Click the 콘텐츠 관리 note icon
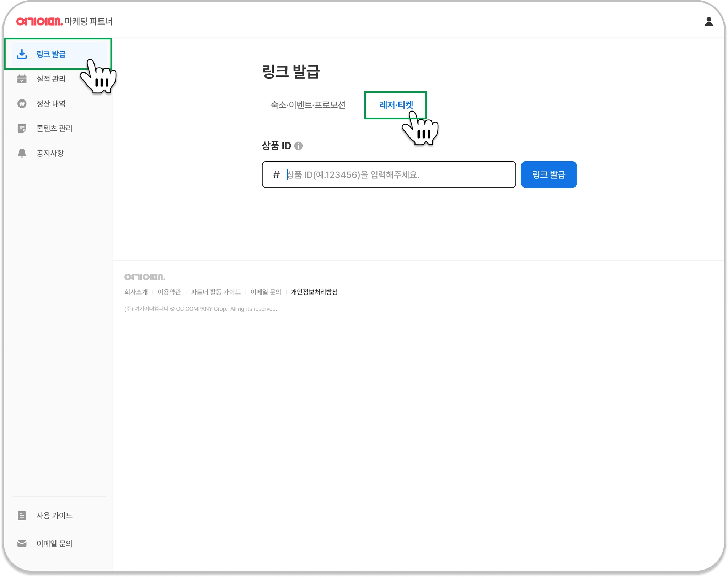The height and width of the screenshot is (577, 728). (22, 128)
